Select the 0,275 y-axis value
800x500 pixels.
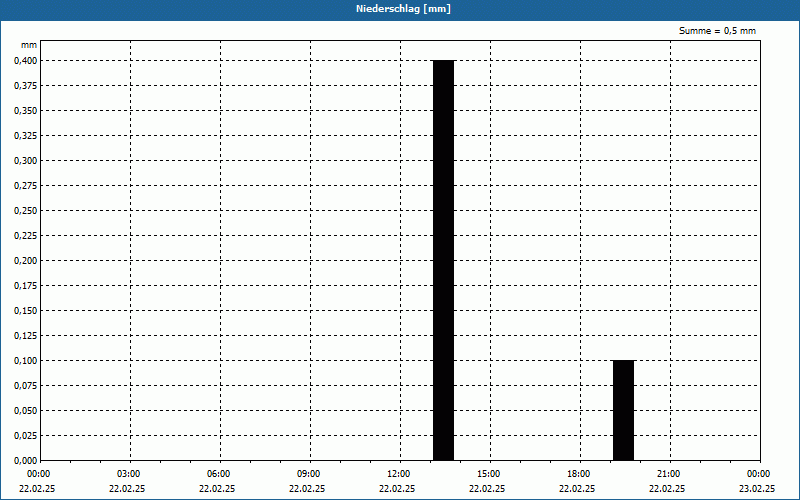(26, 186)
